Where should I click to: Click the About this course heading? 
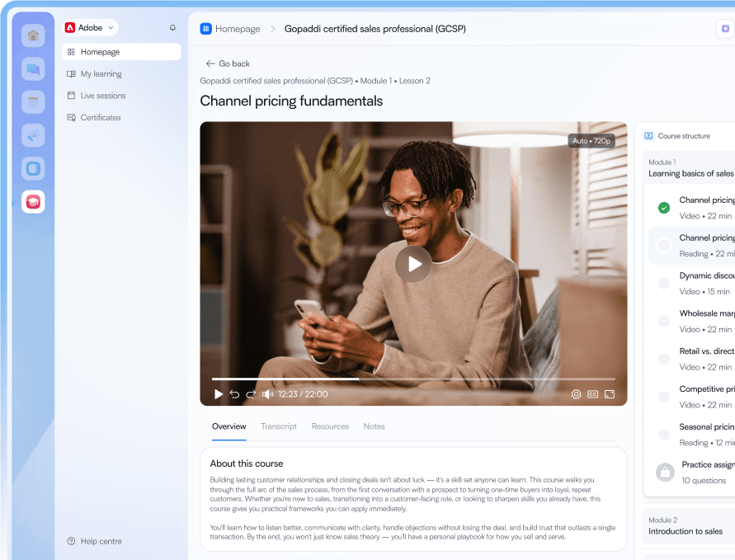[247, 464]
